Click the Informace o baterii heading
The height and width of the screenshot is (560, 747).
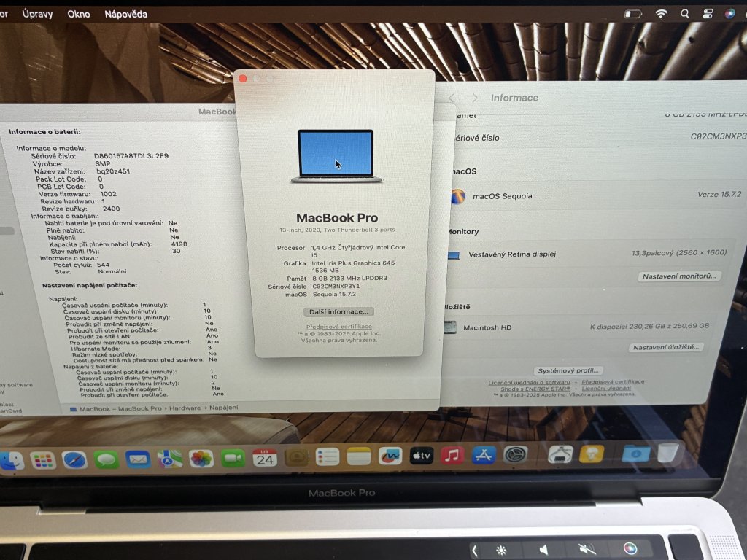tap(44, 132)
